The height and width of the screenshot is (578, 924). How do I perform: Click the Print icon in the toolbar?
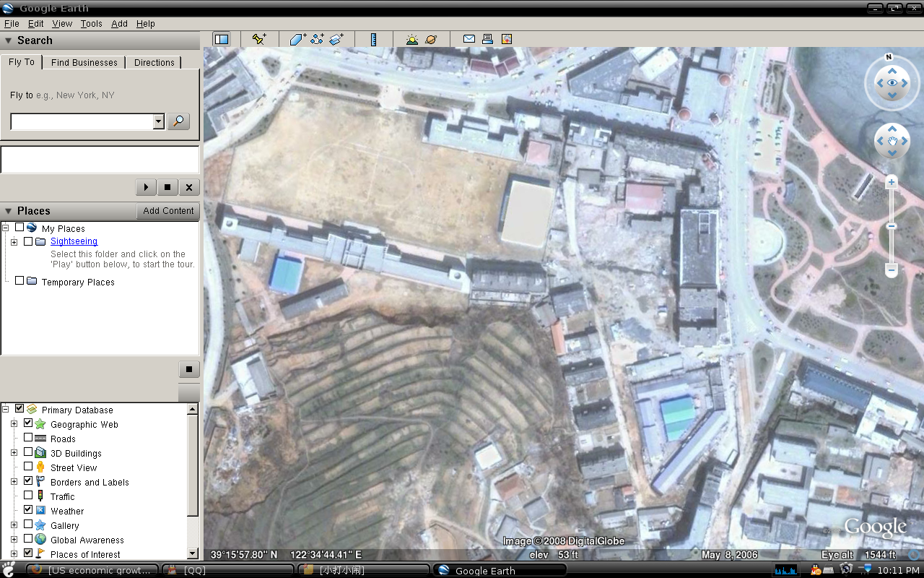(487, 39)
